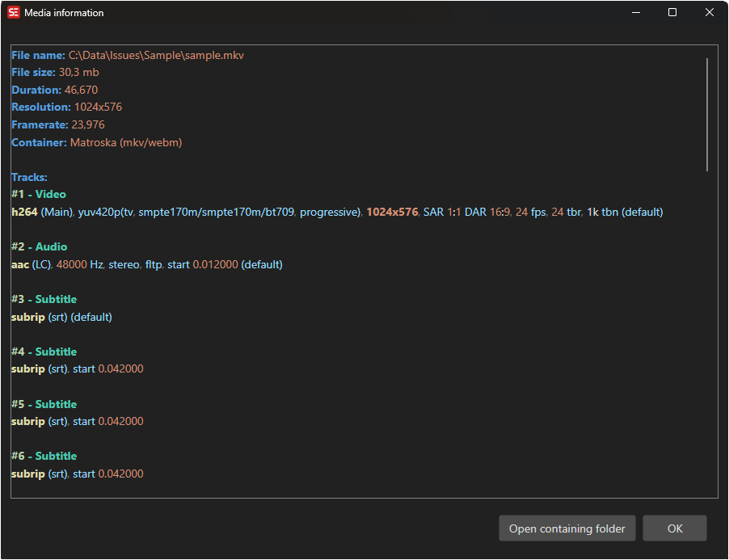Select the #2 - Audio track heading

point(39,247)
